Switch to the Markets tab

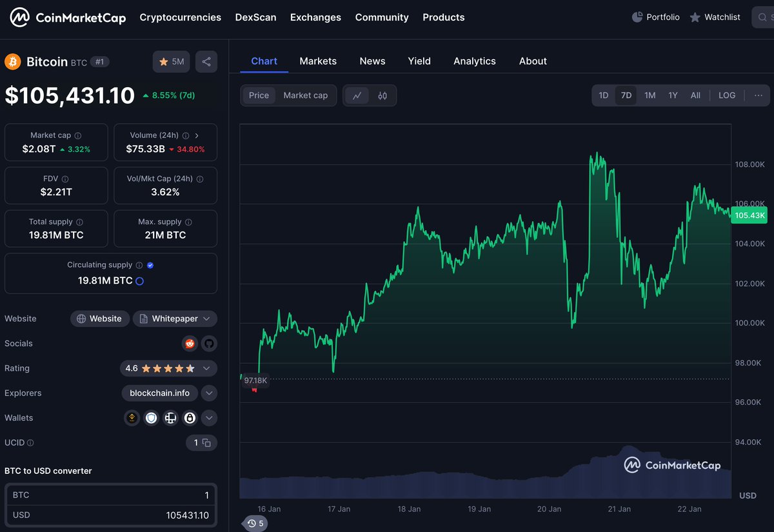tap(318, 61)
